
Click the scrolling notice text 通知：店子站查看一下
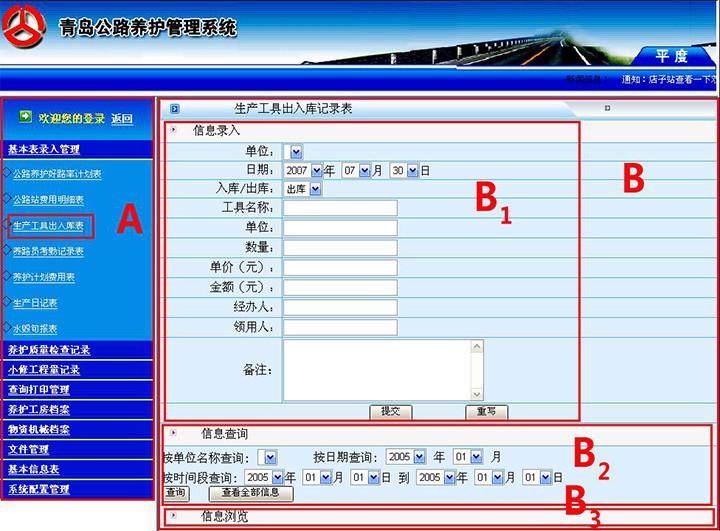click(669, 79)
